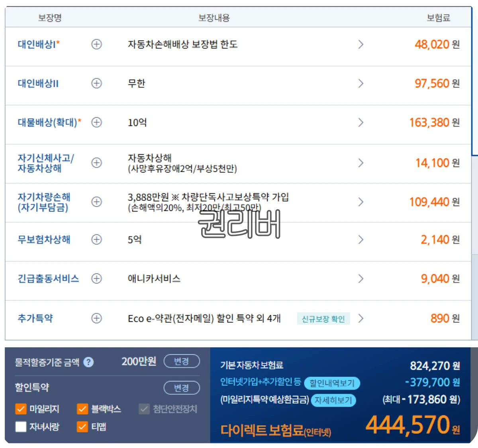The height and width of the screenshot is (448, 478).
Task: Select the plus icon beside 자기차량손해
Action: (96, 202)
